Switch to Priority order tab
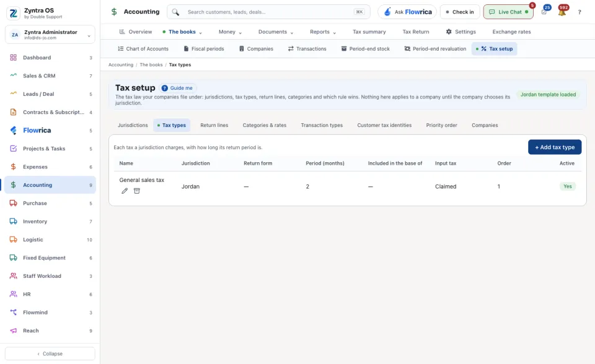This screenshot has height=364, width=595. pos(442,125)
